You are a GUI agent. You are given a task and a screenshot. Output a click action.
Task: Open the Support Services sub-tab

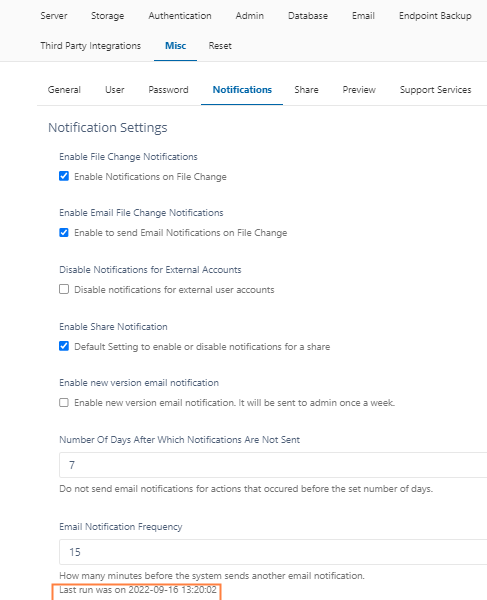pos(435,90)
